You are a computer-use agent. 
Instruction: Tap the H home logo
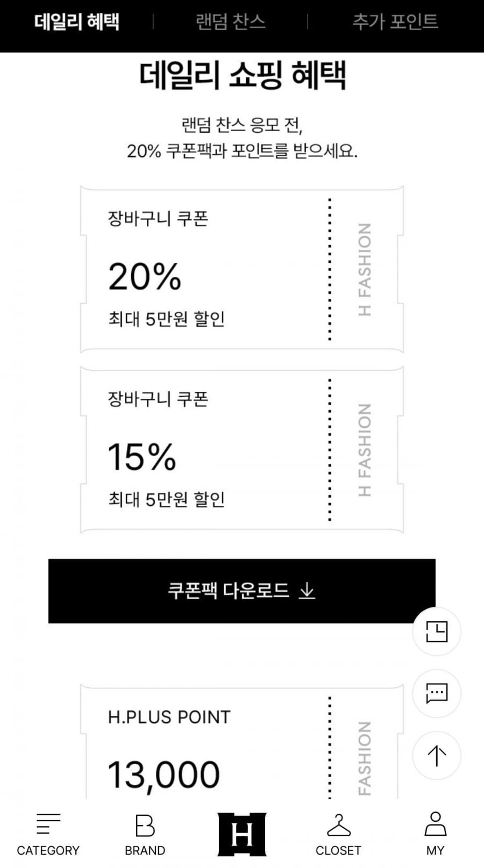[241, 834]
